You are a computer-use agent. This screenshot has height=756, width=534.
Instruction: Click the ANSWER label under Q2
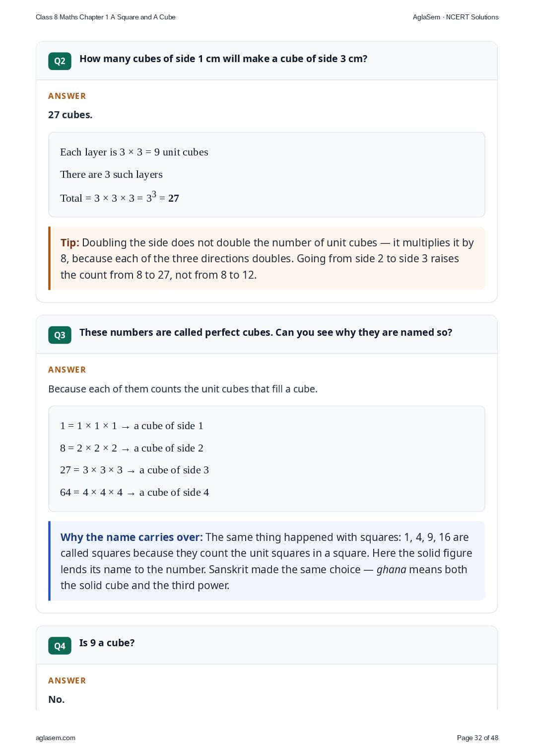tap(67, 96)
